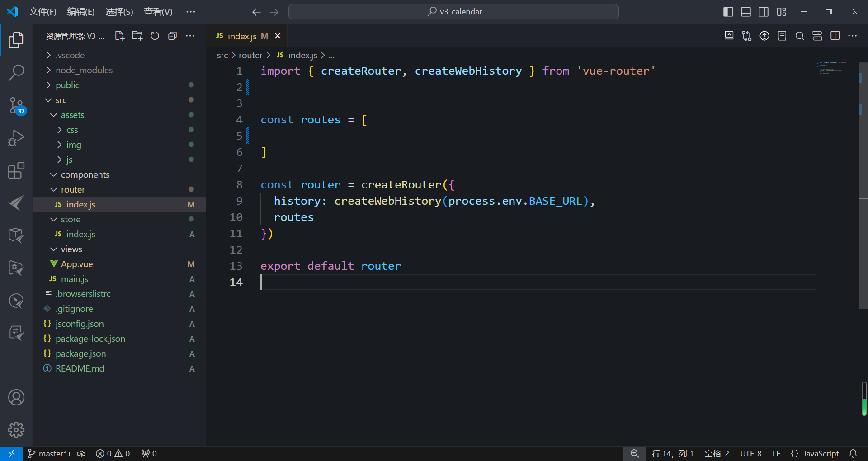Screen dimensions: 868x461
Task: Expand the node_modules folder
Action: click(x=84, y=70)
